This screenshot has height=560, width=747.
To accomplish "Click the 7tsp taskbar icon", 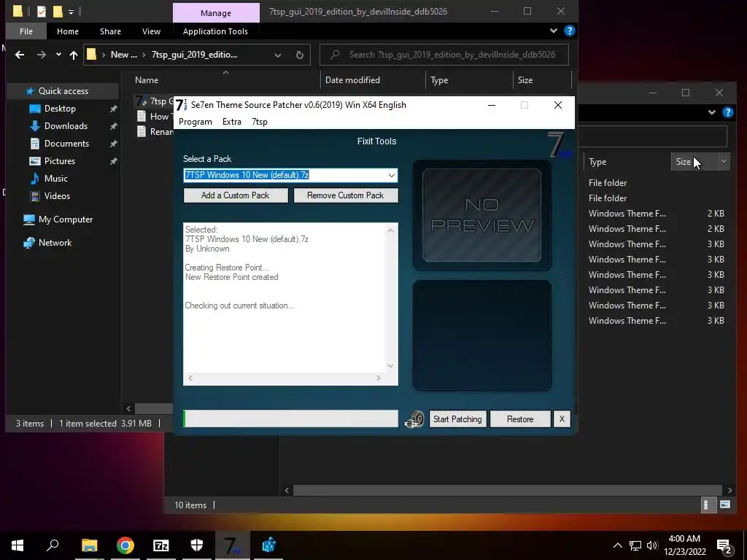I will coord(233,545).
